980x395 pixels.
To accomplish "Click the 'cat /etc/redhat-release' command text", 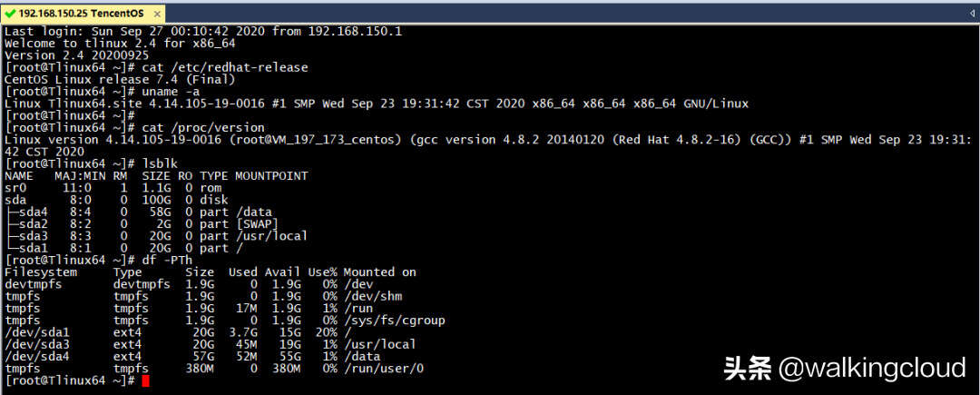I will 225,67.
